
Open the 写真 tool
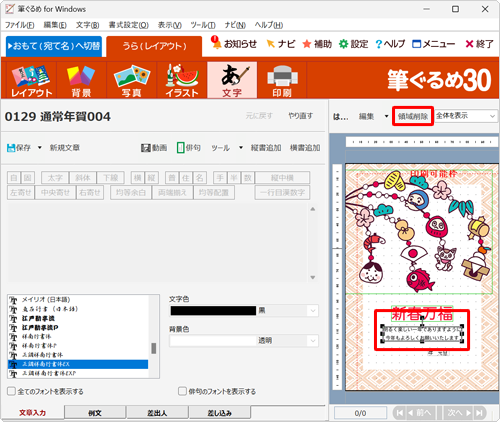132,80
